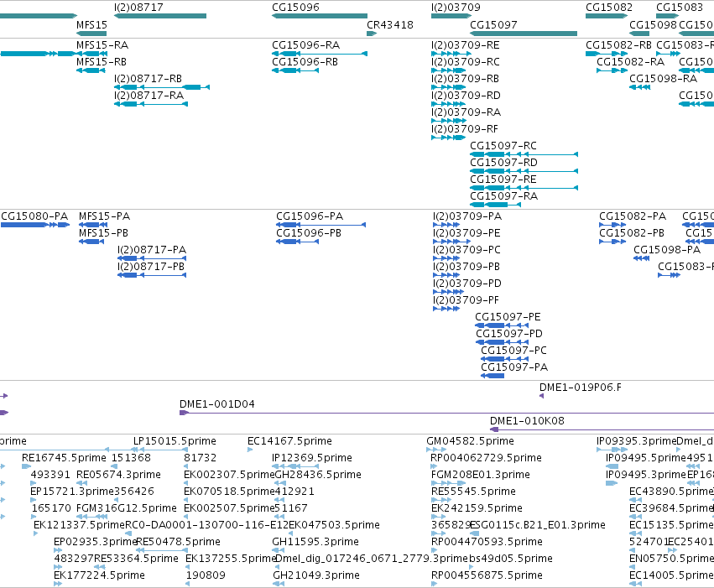Select the CR43418 gene arrow
Image resolution: width=714 pixels, height=588 pixels.
[372, 34]
